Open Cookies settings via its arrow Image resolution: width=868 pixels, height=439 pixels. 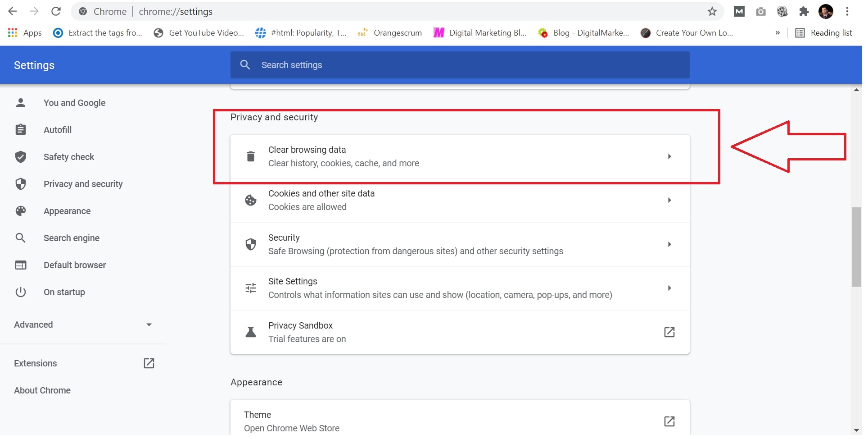coord(669,200)
